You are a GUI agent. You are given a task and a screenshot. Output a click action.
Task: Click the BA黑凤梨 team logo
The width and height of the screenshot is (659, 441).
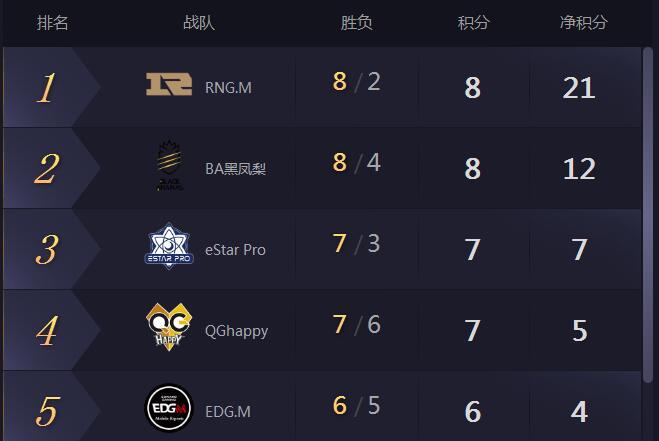point(169,167)
